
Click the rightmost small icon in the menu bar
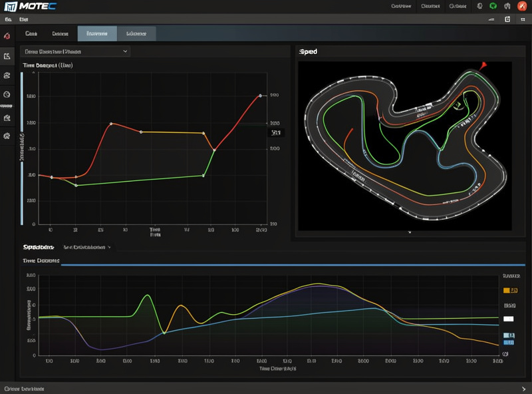click(523, 19)
